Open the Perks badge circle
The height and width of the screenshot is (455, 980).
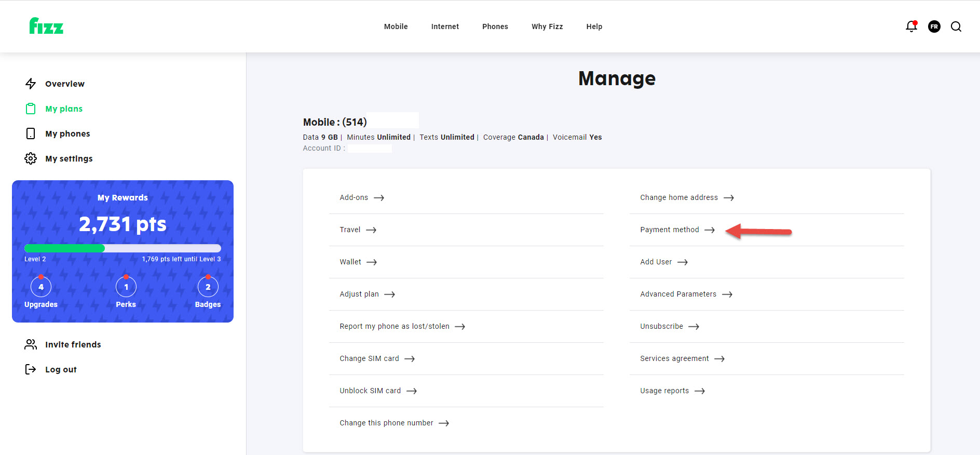(x=126, y=287)
